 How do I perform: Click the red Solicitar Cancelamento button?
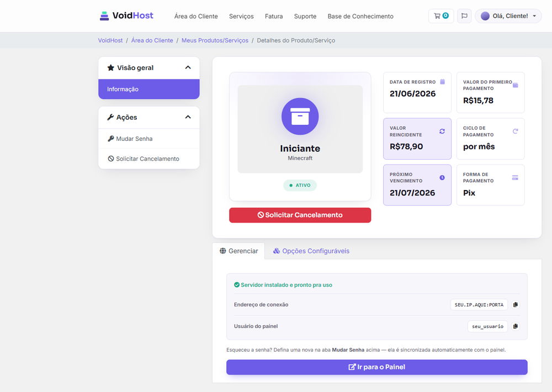coord(300,215)
